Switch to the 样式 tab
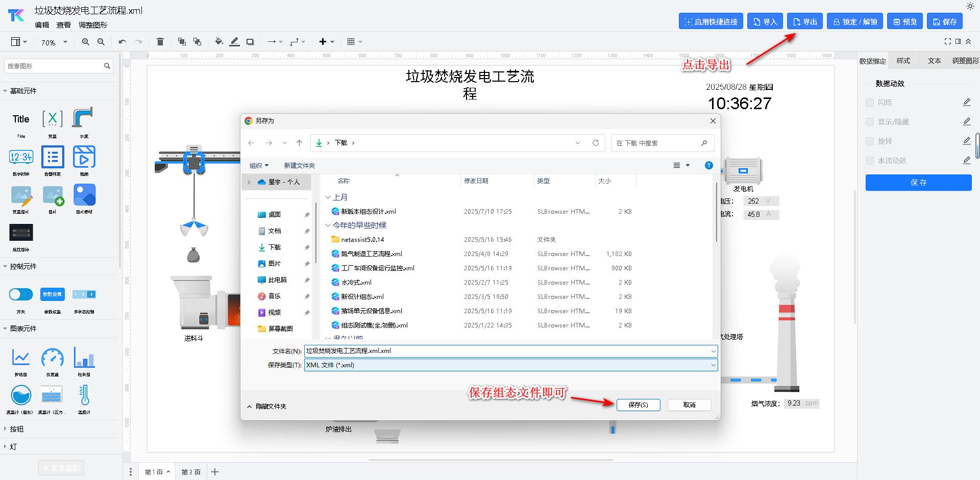 click(903, 61)
